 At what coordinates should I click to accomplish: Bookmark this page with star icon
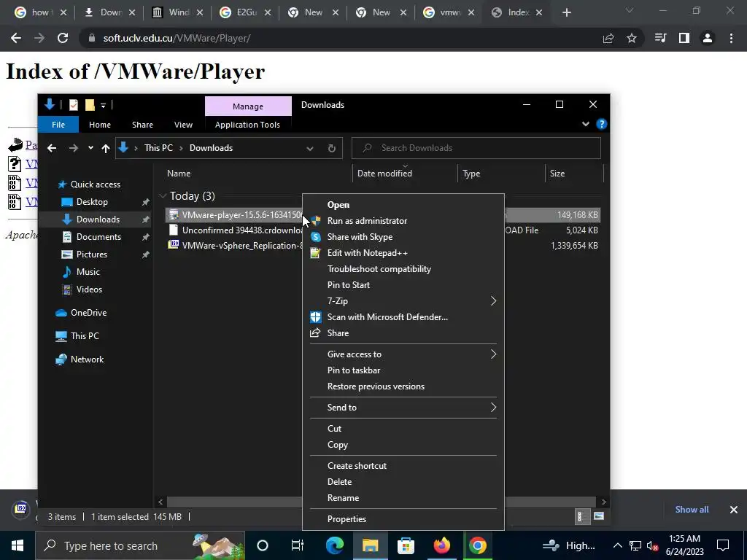(x=631, y=38)
